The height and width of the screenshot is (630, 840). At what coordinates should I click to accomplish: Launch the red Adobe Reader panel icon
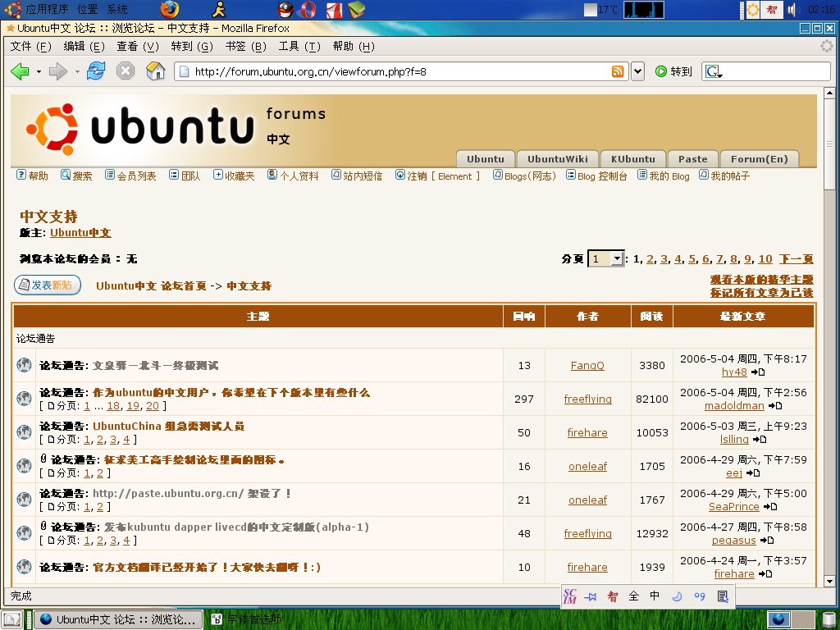334,9
